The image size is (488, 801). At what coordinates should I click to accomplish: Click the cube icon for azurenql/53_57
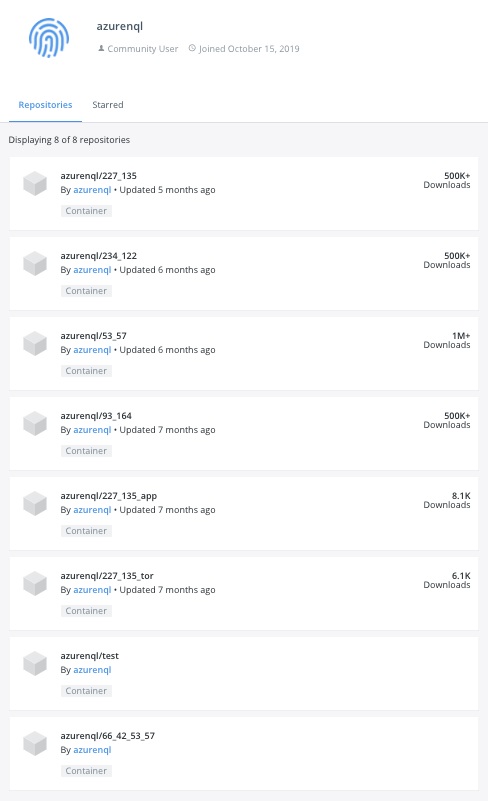click(35, 343)
